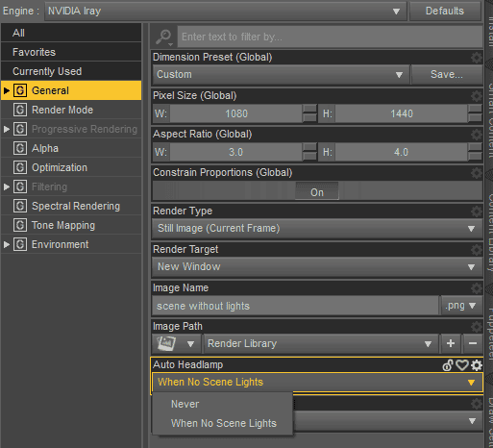The image size is (493, 448).
Task: Open Image Path gear options
Action: (477, 327)
